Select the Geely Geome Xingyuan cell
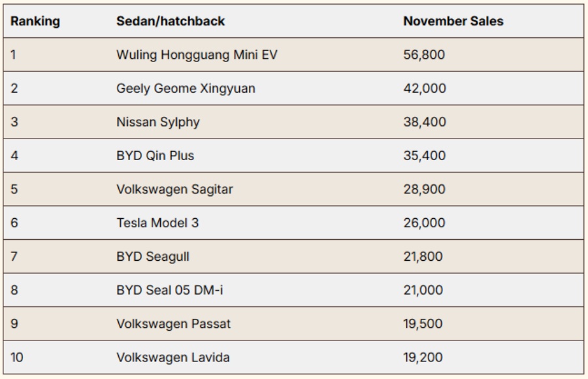This screenshot has height=379, width=588. tap(186, 89)
